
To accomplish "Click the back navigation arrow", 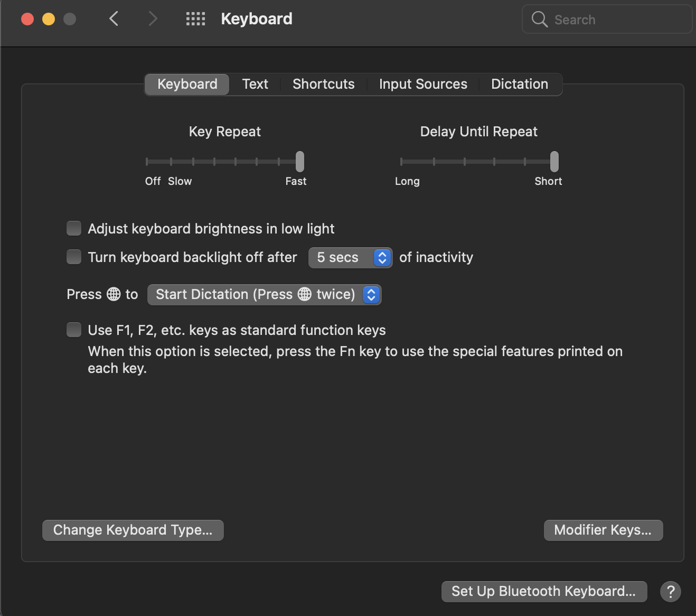I will tap(114, 18).
